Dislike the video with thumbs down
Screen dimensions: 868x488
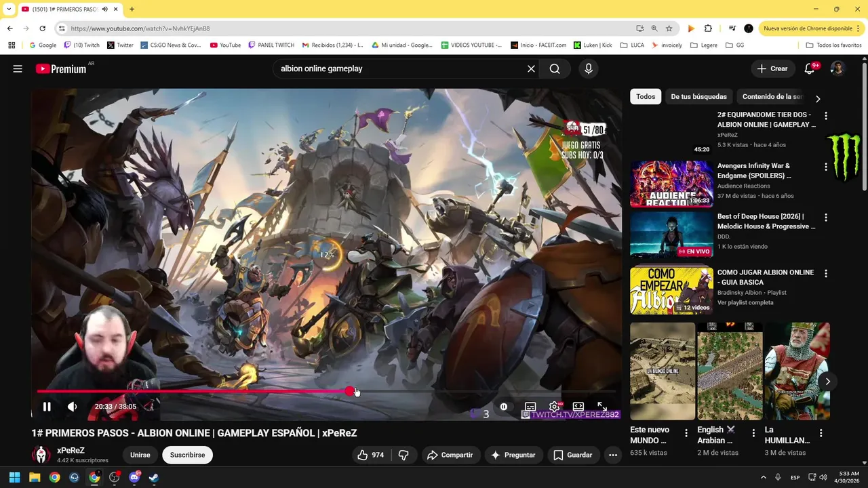pos(403,455)
